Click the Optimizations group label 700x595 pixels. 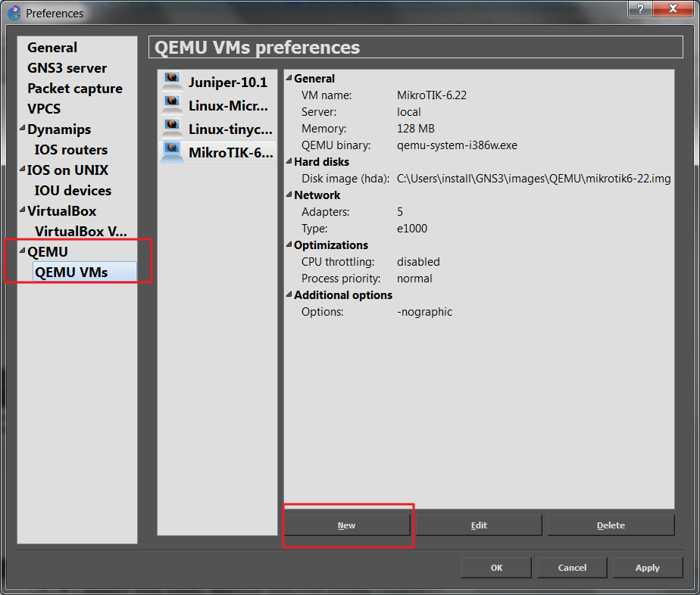331,245
